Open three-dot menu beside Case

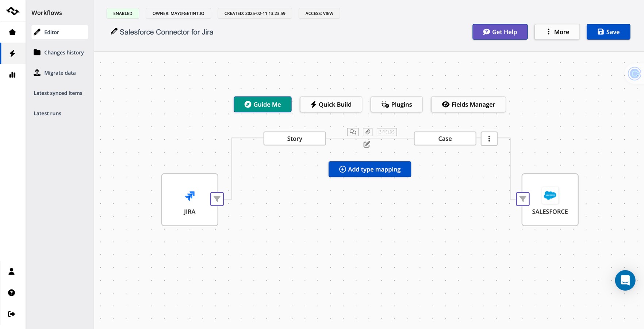coord(489,139)
